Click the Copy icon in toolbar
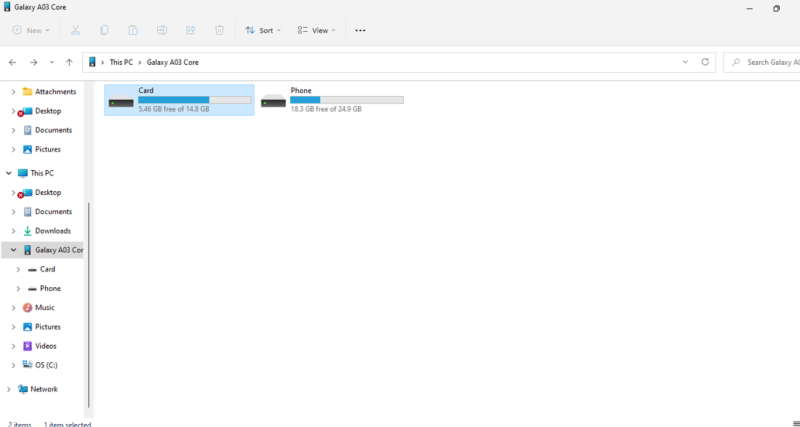The width and height of the screenshot is (800, 427). 104,31
